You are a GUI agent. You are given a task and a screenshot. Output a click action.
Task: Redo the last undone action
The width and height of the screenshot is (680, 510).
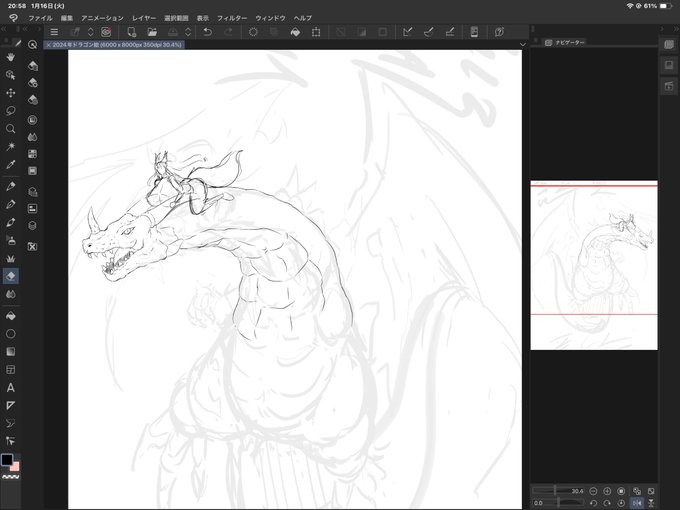click(x=229, y=32)
